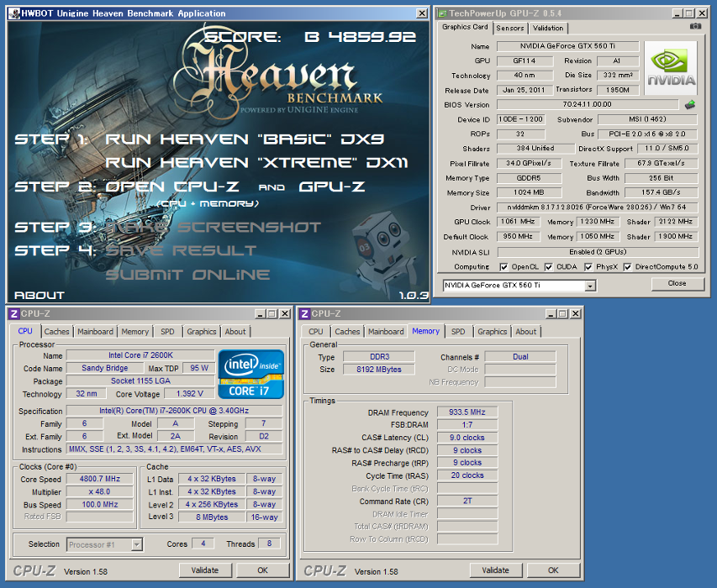Click GPU-Z link in Step 2
This screenshot has height=588, width=717.
point(332,186)
